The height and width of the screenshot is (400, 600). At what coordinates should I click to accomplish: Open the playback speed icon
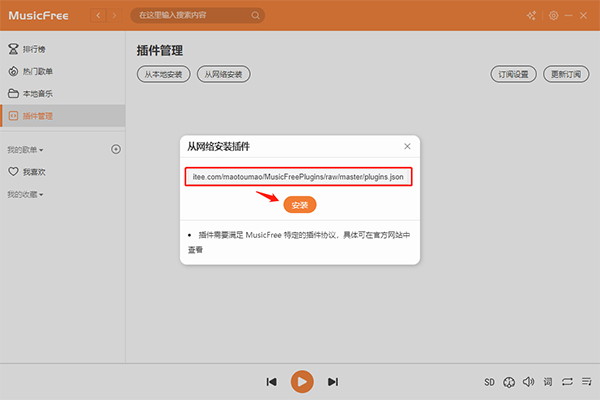coord(509,382)
